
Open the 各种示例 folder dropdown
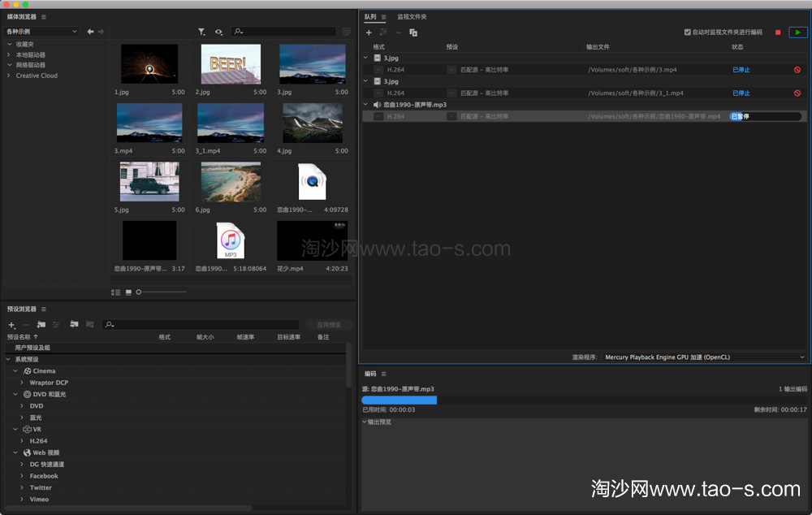[x=41, y=31]
